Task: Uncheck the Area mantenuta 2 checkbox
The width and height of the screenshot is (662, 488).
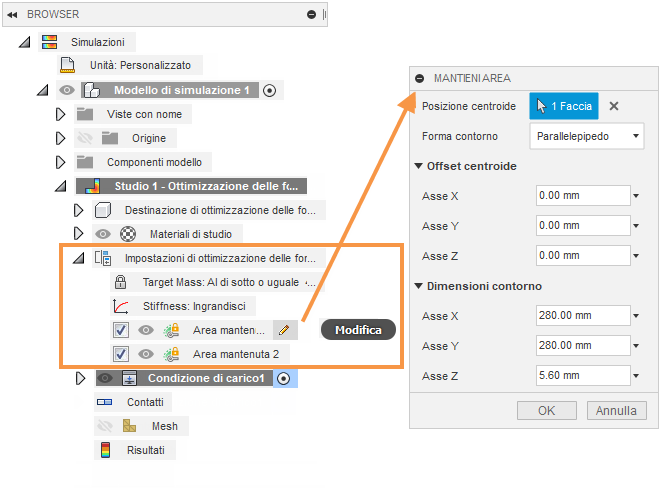Action: (121, 354)
